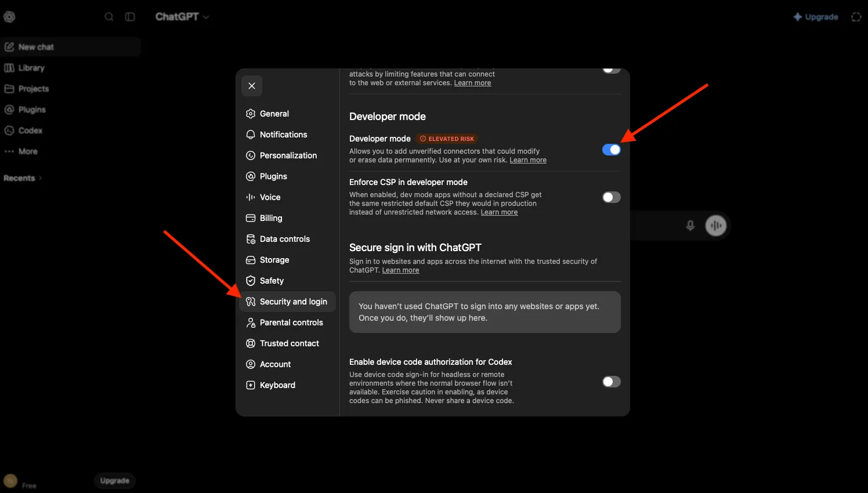
Task: Click the microphone dictation icon in composer
Action: (690, 226)
